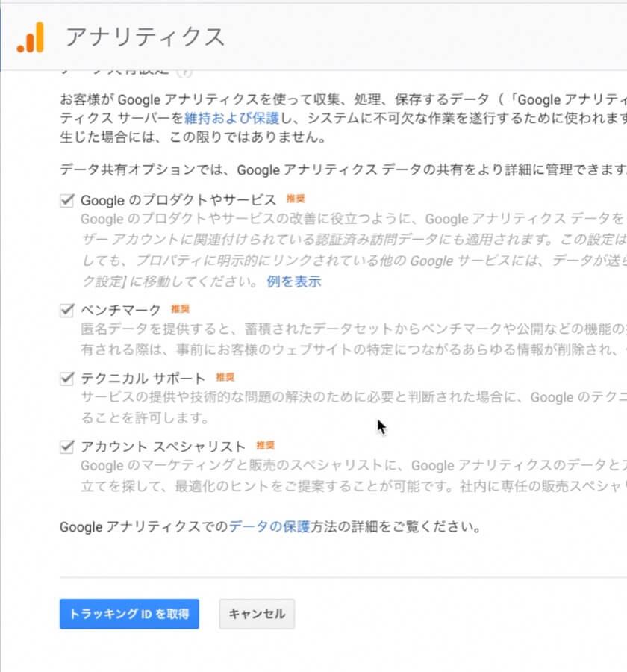The width and height of the screenshot is (627, 672).
Task: Click the 推奨 badge next to ベンチマーク
Action: 180,308
